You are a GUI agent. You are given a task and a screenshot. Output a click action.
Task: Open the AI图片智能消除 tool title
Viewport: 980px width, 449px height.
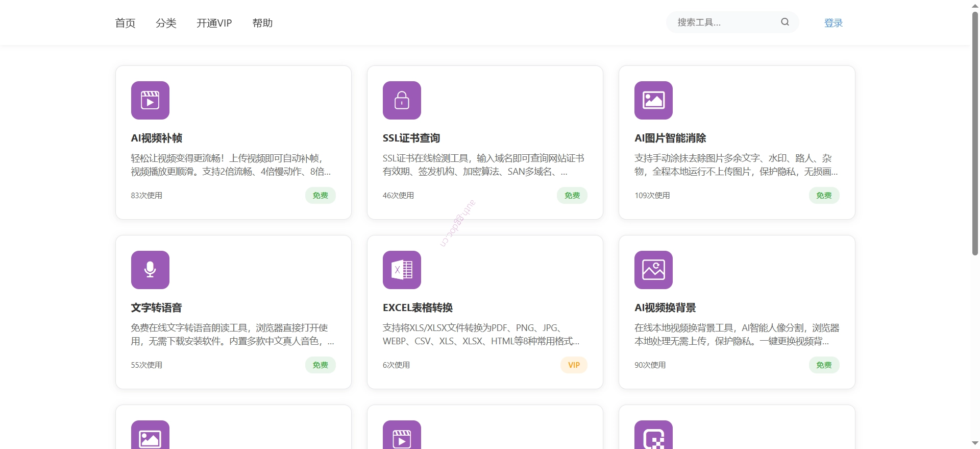(x=670, y=138)
